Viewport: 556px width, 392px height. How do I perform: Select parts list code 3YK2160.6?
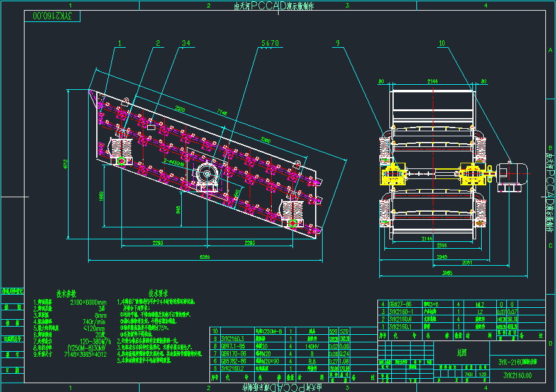pos(401,319)
